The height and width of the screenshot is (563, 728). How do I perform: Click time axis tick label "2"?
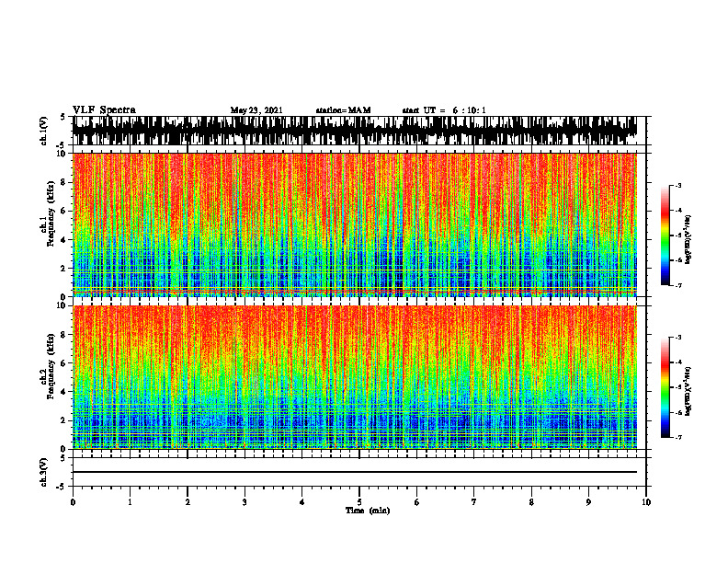point(188,502)
